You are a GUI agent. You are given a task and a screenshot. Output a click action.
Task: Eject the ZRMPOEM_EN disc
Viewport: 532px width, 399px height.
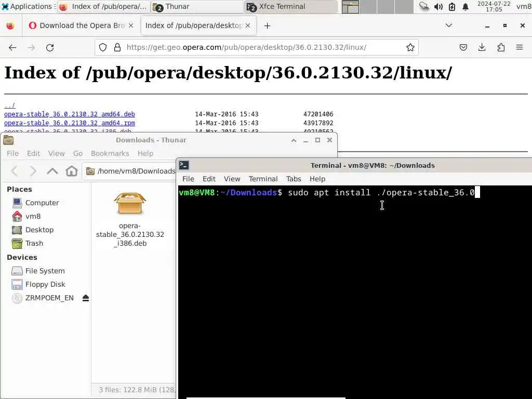point(86,298)
